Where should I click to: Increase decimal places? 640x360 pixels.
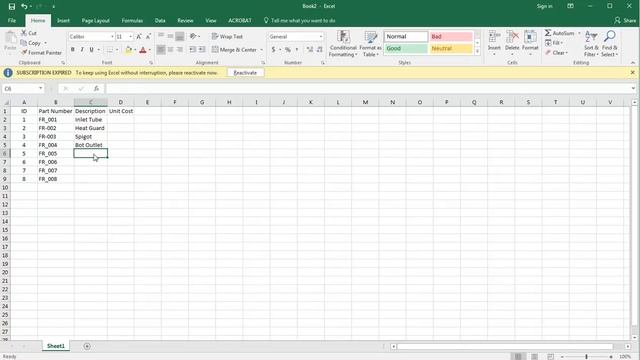pyautogui.click(x=309, y=49)
